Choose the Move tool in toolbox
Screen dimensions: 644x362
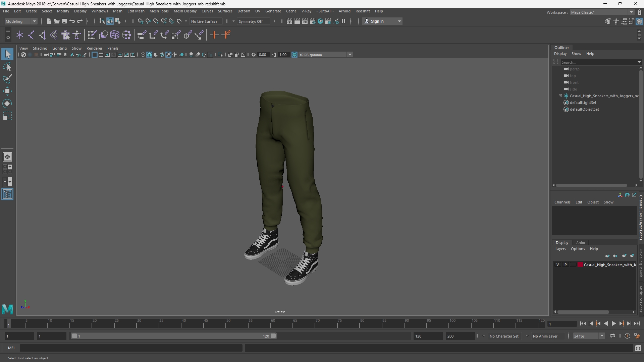(7, 91)
